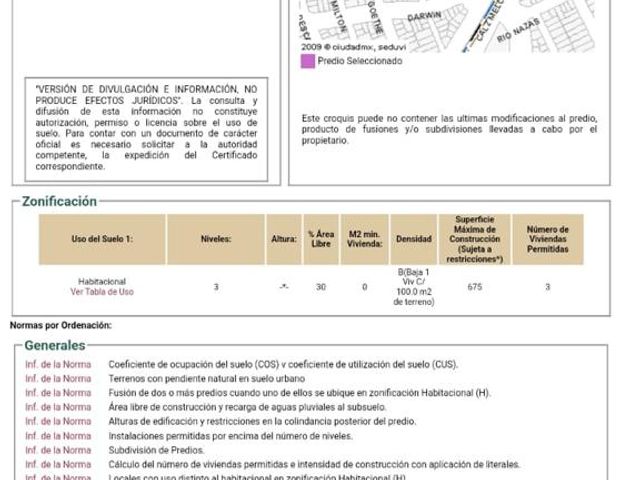Open norm info for Subdivisión de Predios
The width and height of the screenshot is (640, 480).
(58, 450)
